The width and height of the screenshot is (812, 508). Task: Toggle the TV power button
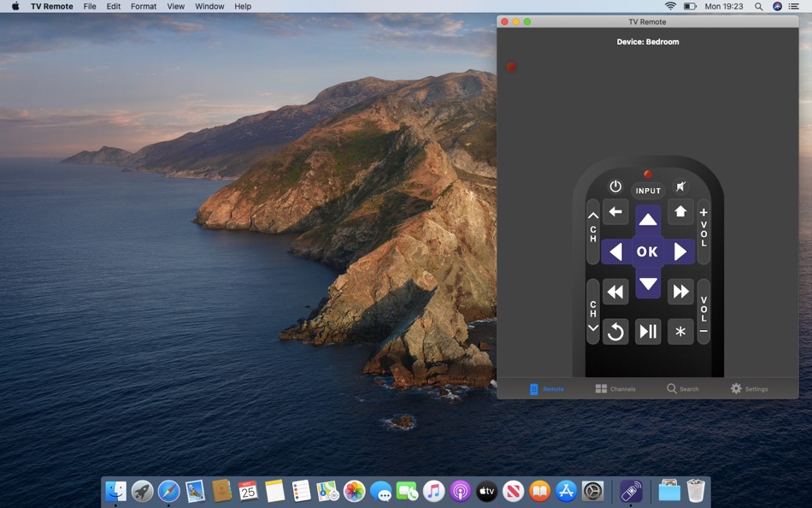click(616, 186)
